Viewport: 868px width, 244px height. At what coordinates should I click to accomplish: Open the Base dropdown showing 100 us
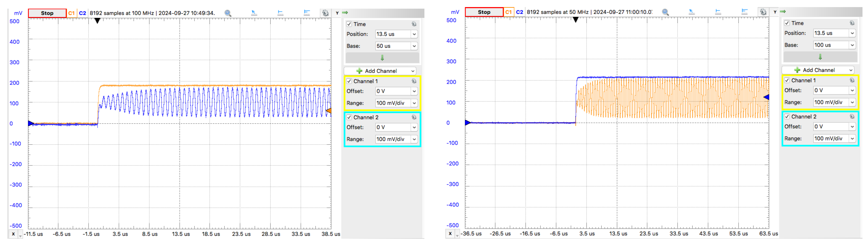852,45
